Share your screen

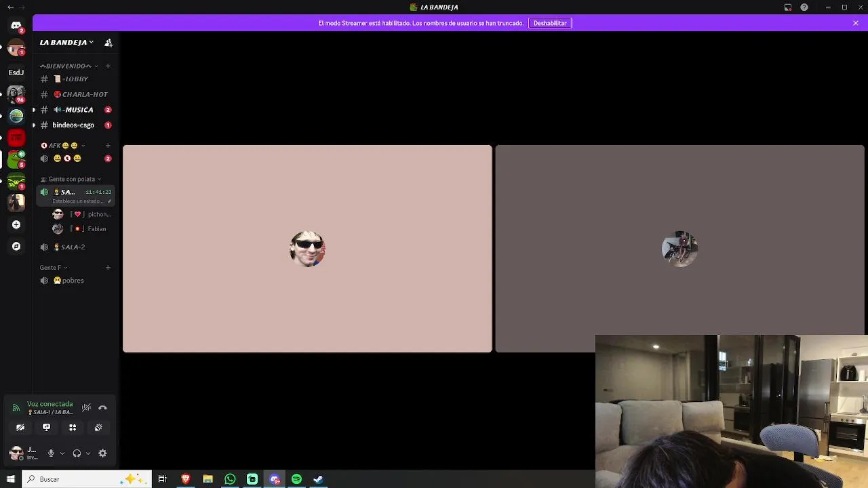[46, 428]
